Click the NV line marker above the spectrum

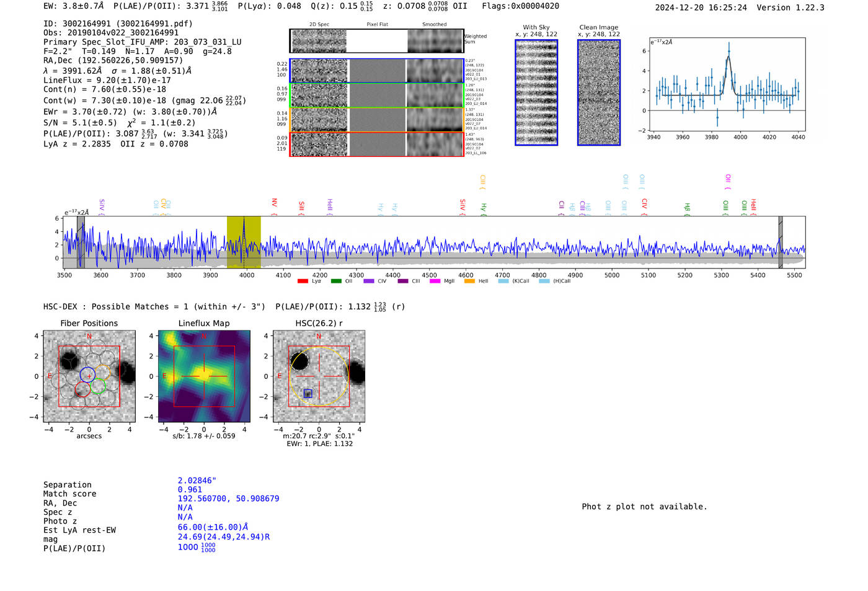[x=274, y=203]
